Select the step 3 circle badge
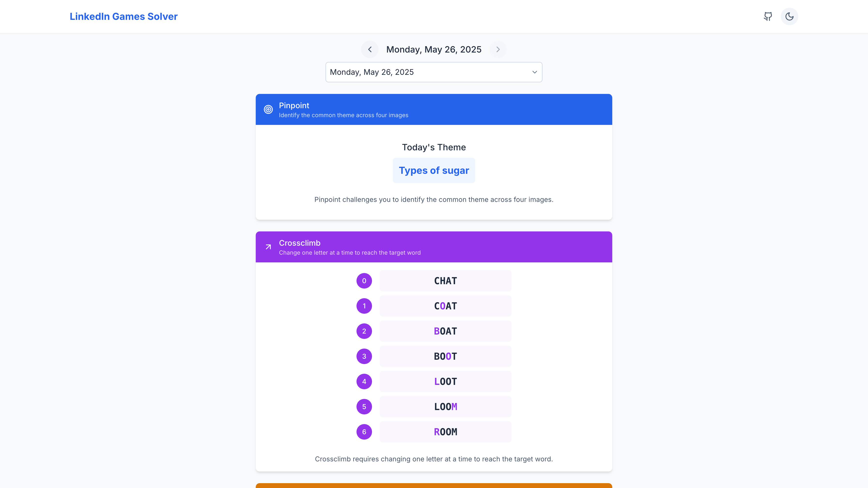This screenshot has height=488, width=868. tap(364, 356)
